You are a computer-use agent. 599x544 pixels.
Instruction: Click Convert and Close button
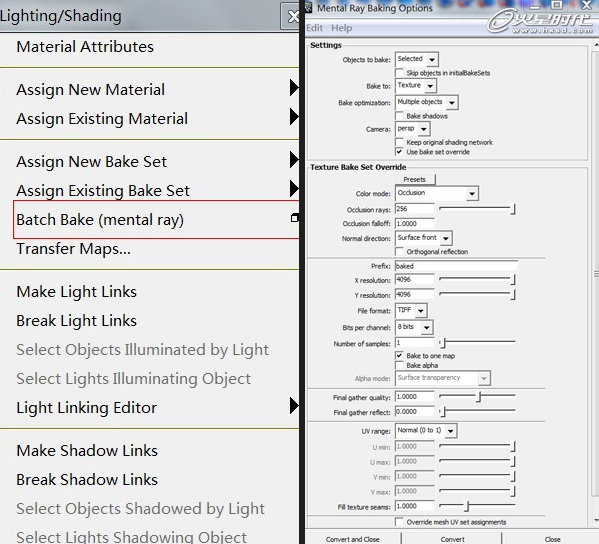353,539
